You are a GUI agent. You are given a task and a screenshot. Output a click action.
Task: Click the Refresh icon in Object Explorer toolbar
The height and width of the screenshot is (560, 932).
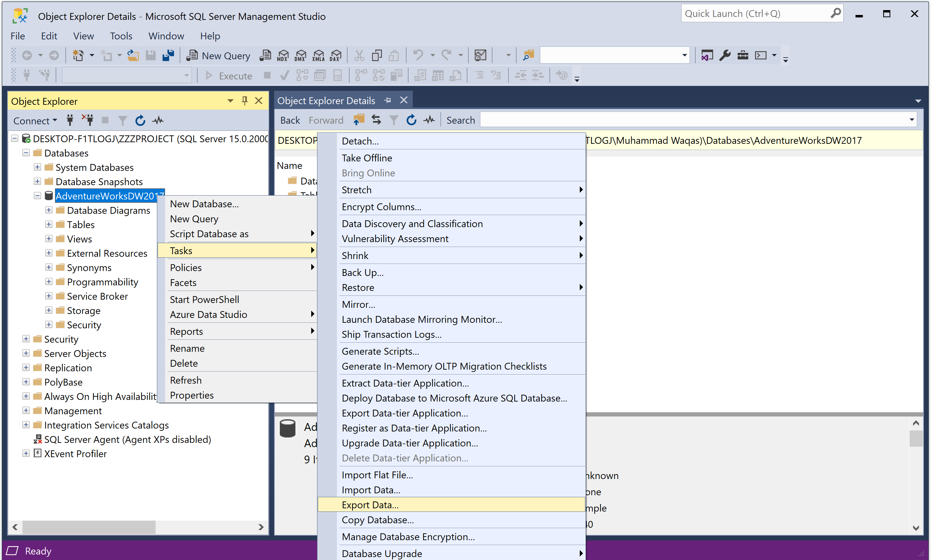(140, 121)
